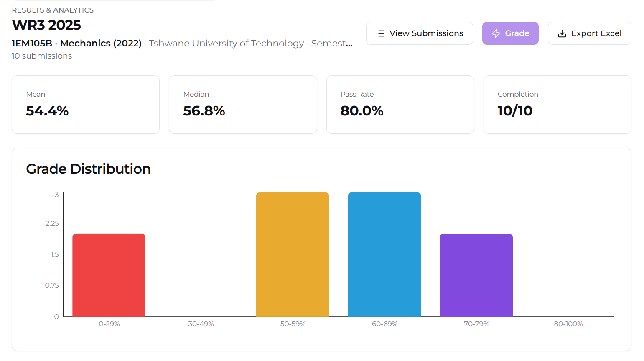Open the Completion 10/10 card
This screenshot has height=361, width=644.
click(557, 105)
